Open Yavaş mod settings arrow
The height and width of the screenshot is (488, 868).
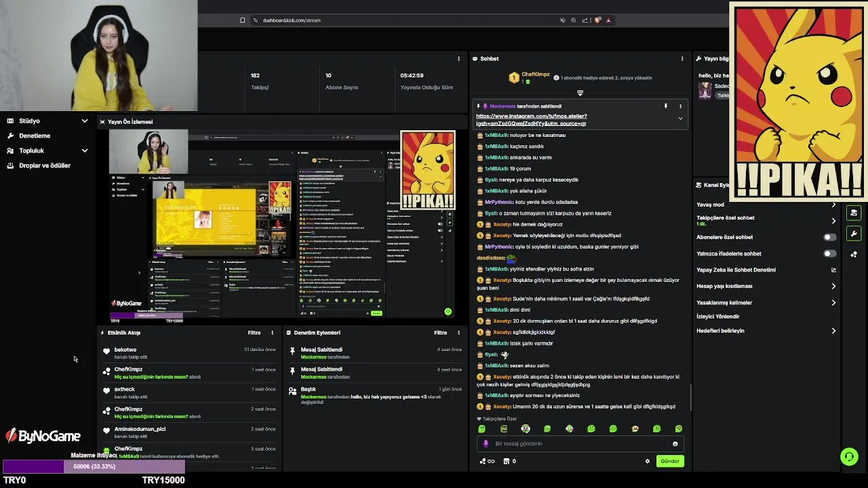[833, 205]
